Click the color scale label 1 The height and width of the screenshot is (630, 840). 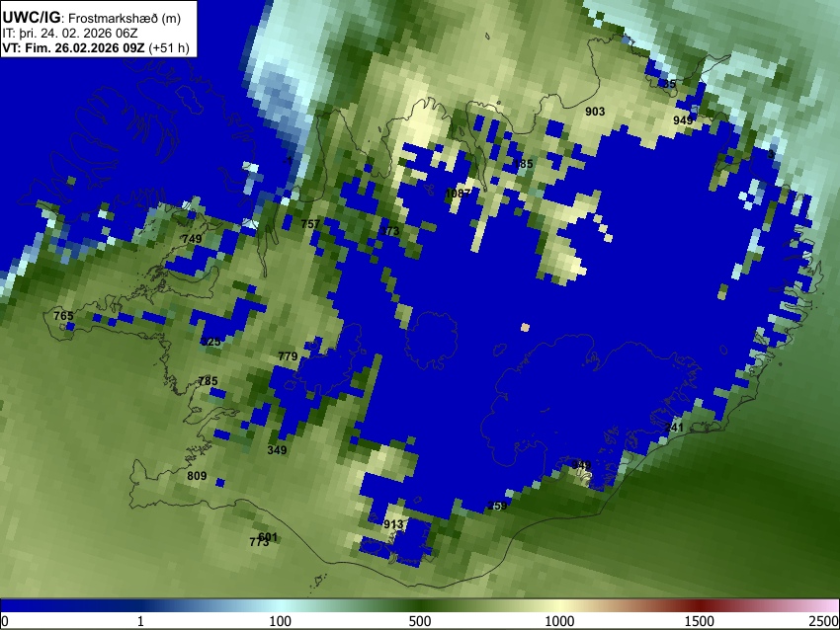point(140,621)
